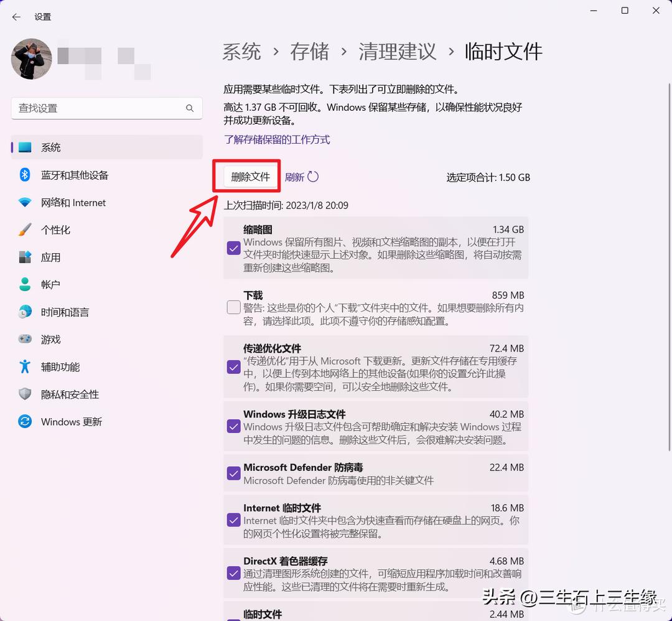
Task: Select 存储 in the breadcrumb path
Action: [x=309, y=52]
